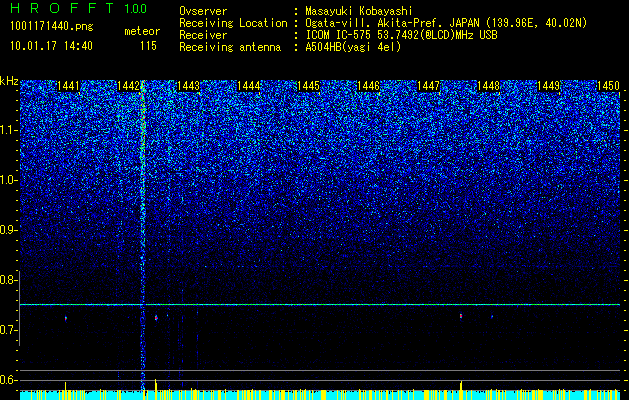Click the Receiving antenna label
Viewport: 629px width, 400px height.
pos(230,47)
